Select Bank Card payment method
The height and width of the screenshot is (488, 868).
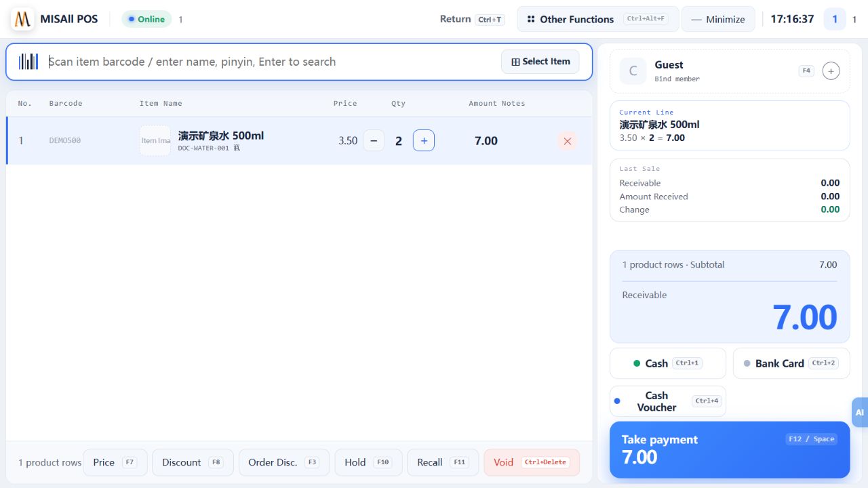click(x=791, y=363)
